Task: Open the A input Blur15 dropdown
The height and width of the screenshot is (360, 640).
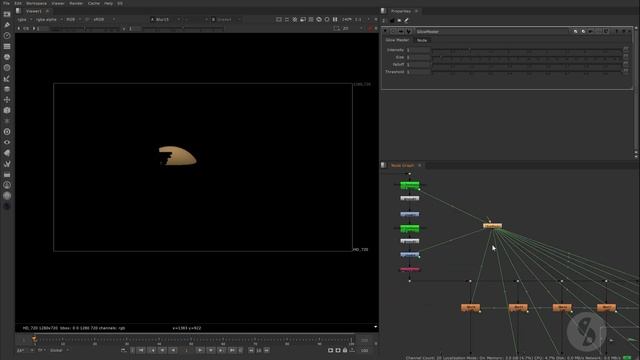Action: (165, 19)
